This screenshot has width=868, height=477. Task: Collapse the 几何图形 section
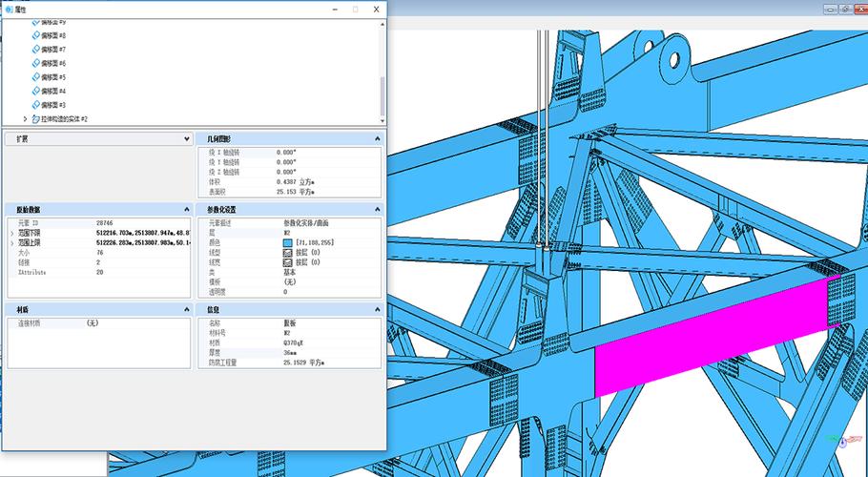[378, 139]
